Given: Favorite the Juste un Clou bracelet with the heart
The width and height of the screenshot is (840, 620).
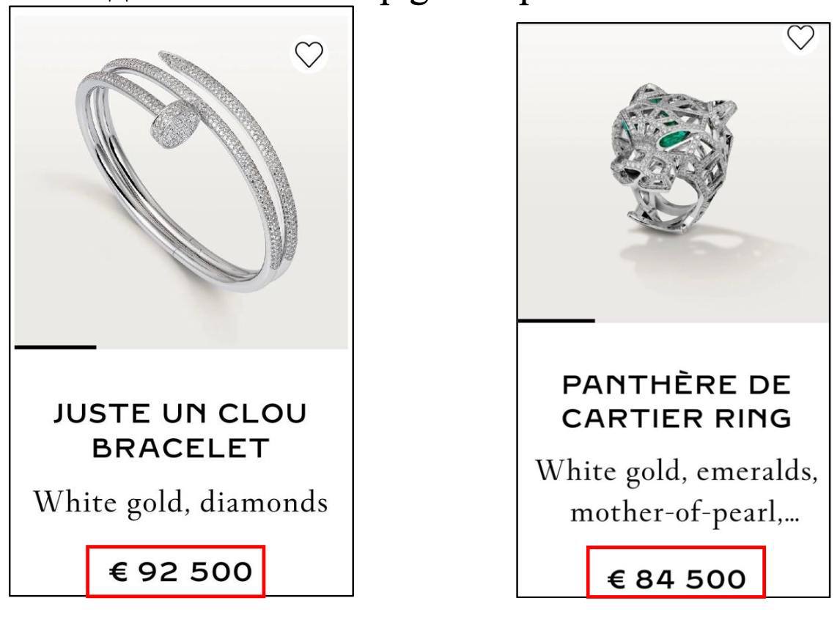Looking at the screenshot, I should click(x=309, y=54).
